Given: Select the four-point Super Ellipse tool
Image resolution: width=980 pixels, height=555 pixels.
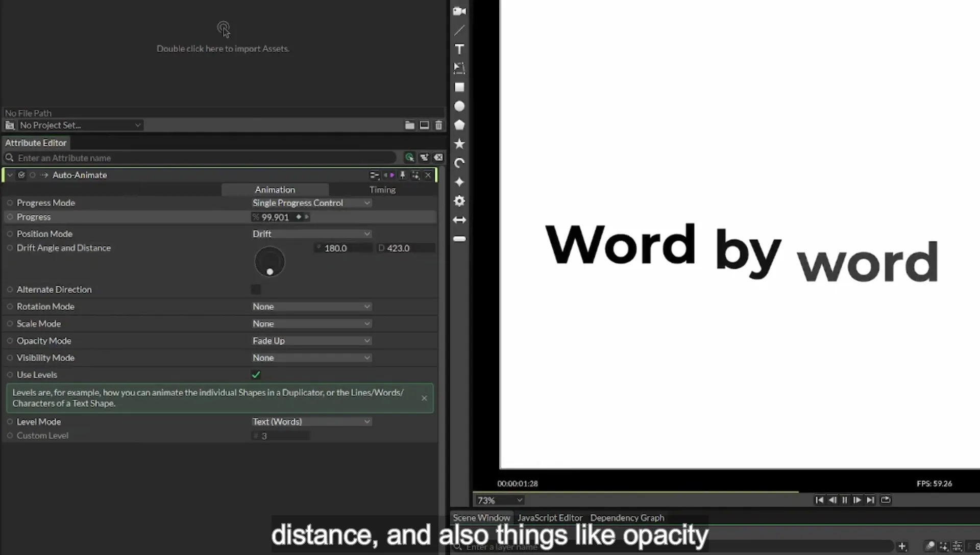Looking at the screenshot, I should [x=459, y=182].
